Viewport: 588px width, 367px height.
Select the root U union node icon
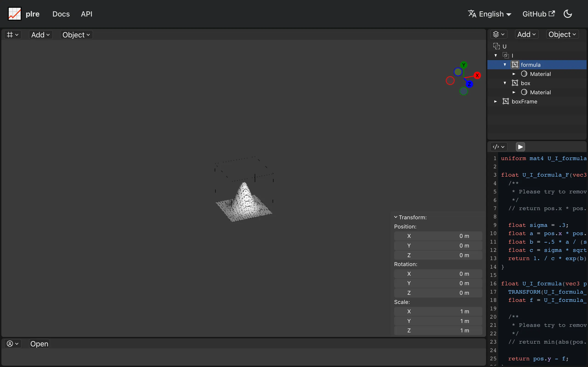tap(496, 46)
